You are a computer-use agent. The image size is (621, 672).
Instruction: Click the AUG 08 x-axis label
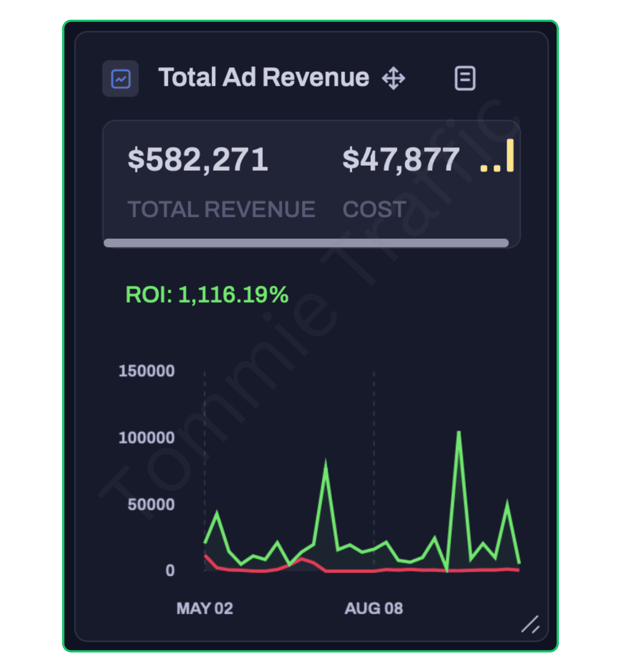point(374,608)
